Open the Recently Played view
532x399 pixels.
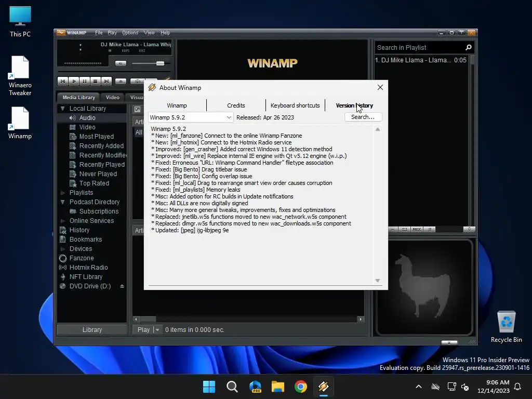pos(102,165)
